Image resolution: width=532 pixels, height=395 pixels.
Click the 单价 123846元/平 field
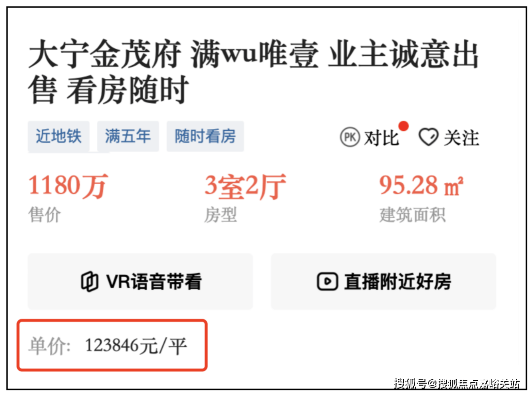pos(112,345)
